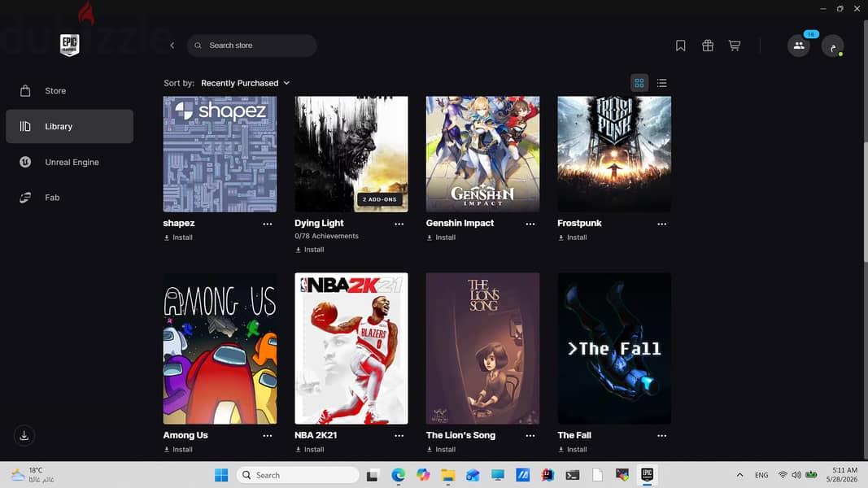Install The Fall
Image resolution: width=868 pixels, height=488 pixels.
tap(573, 450)
